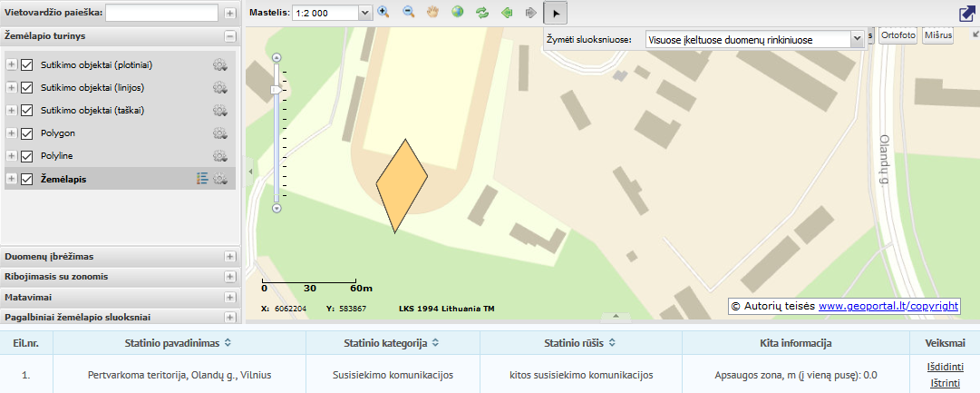Click the full extent globe icon

[458, 14]
